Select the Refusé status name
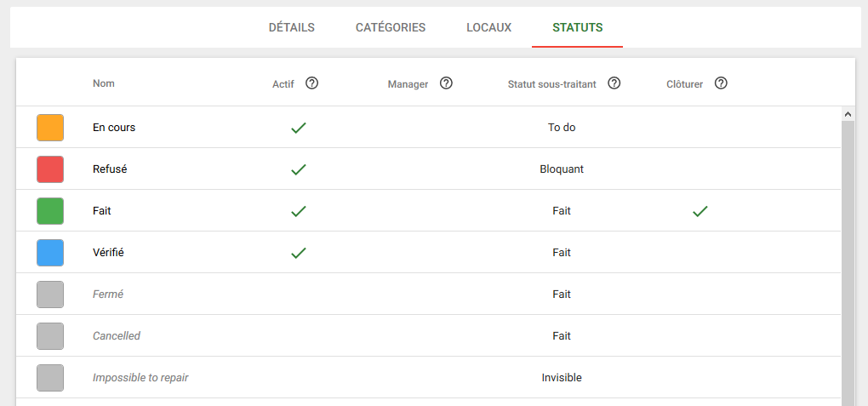 tap(110, 169)
